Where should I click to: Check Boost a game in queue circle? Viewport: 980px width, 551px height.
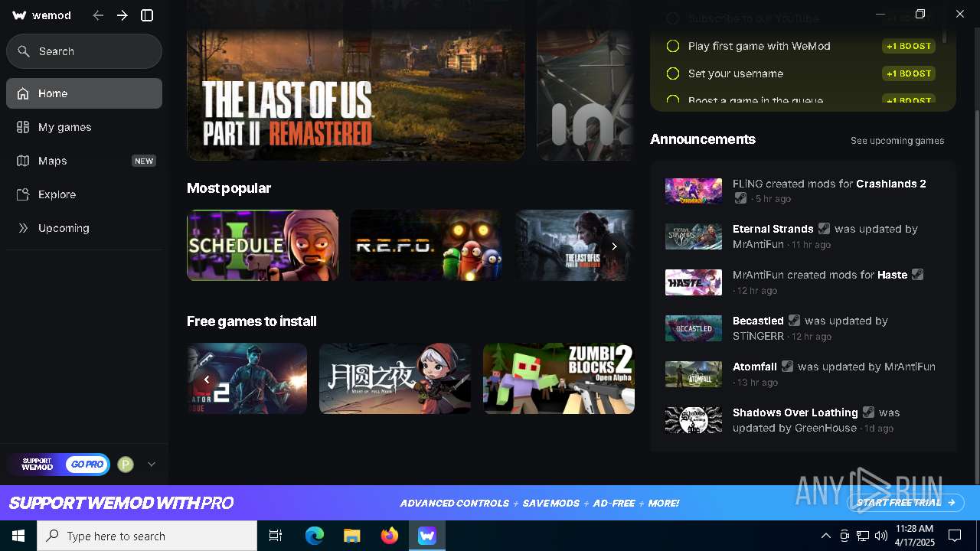(x=673, y=100)
